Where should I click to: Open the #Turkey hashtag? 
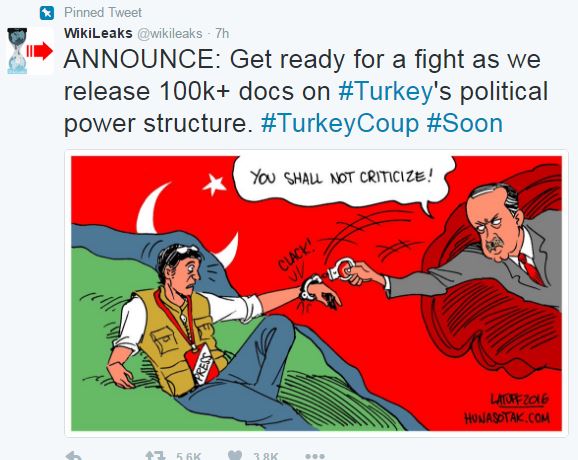pyautogui.click(x=386, y=91)
